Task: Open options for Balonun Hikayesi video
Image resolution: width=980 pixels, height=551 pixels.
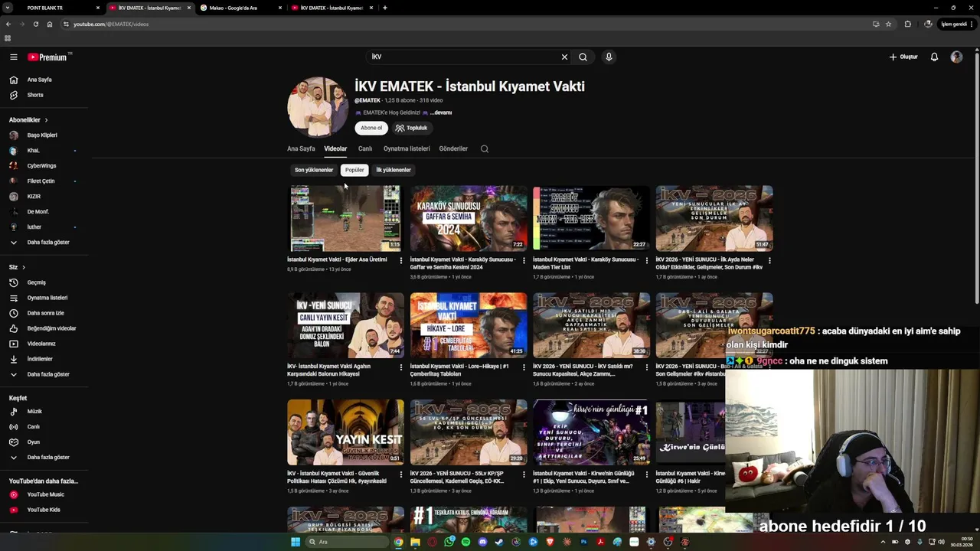Action: pyautogui.click(x=401, y=367)
